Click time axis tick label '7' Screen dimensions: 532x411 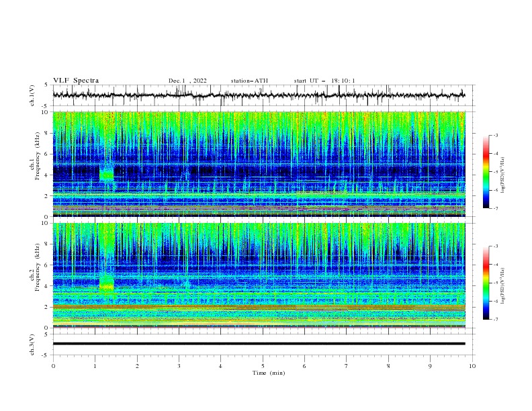click(347, 366)
